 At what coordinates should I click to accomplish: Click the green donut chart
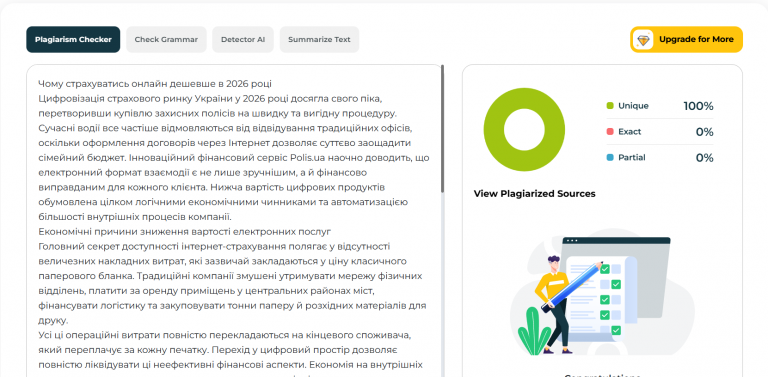pos(524,129)
